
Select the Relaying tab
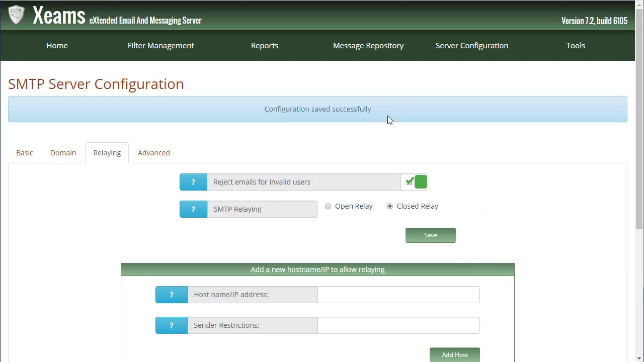107,153
